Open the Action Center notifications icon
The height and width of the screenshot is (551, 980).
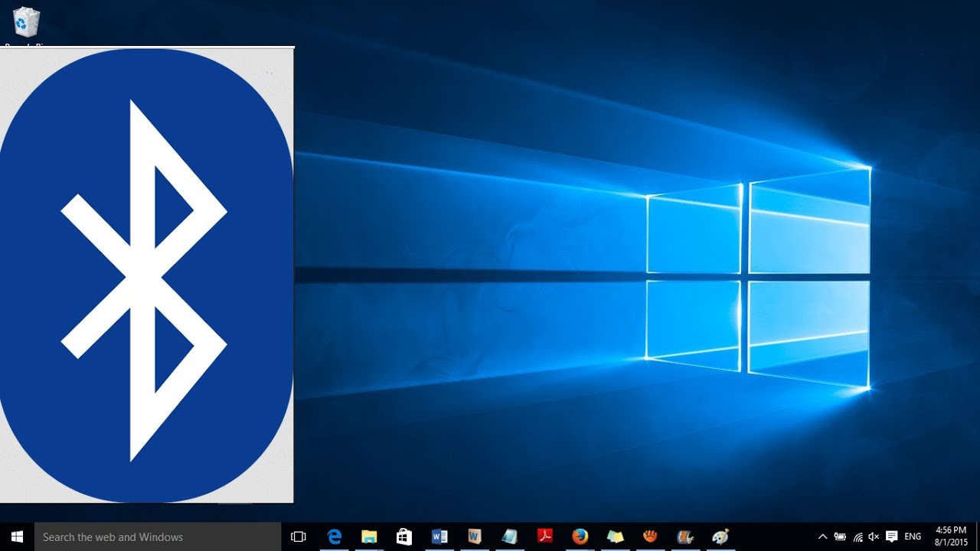[891, 536]
